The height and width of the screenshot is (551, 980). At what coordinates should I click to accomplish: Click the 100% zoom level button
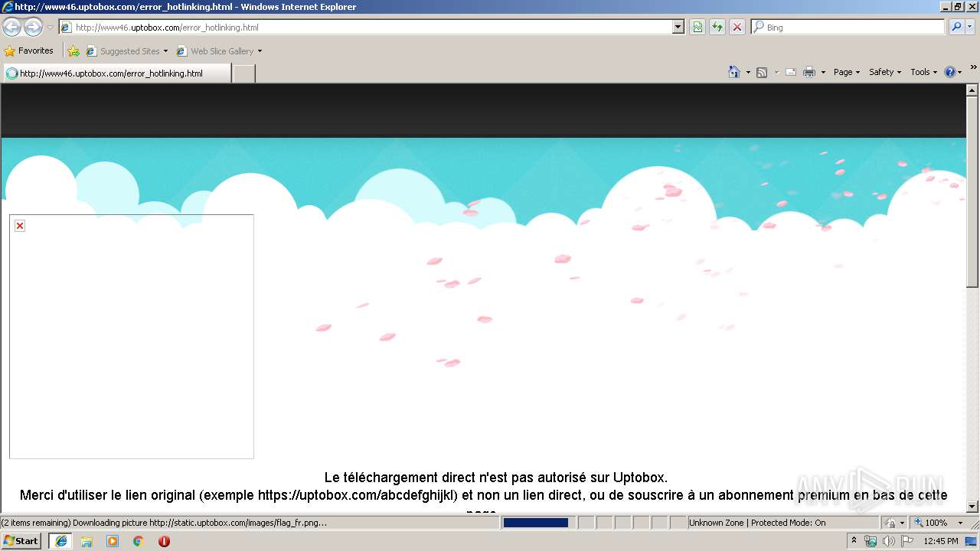tap(931, 523)
